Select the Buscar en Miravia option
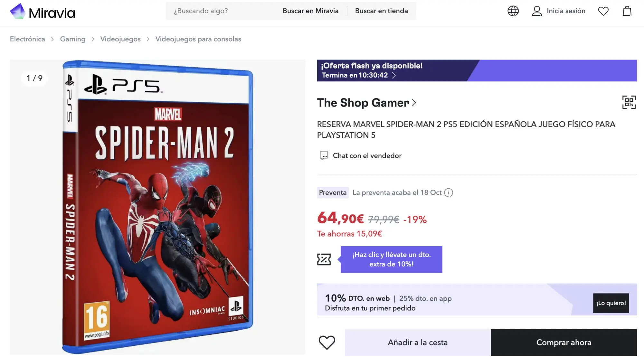Viewport: 644px width, 357px height. 310,11
